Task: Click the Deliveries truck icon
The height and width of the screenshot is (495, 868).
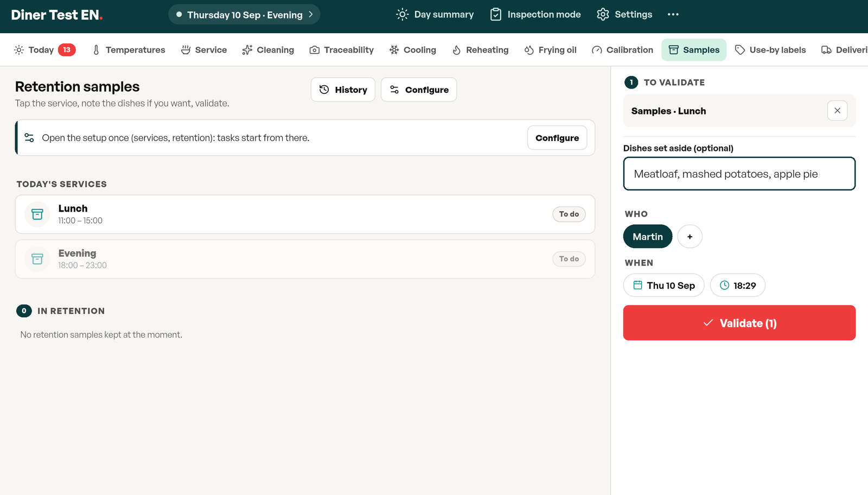Action: pos(826,50)
